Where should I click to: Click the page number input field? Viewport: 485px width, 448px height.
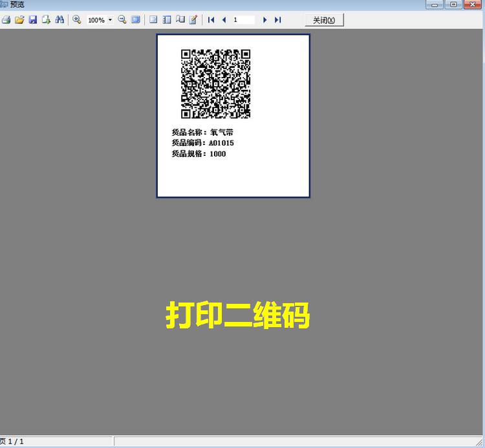[x=243, y=20]
